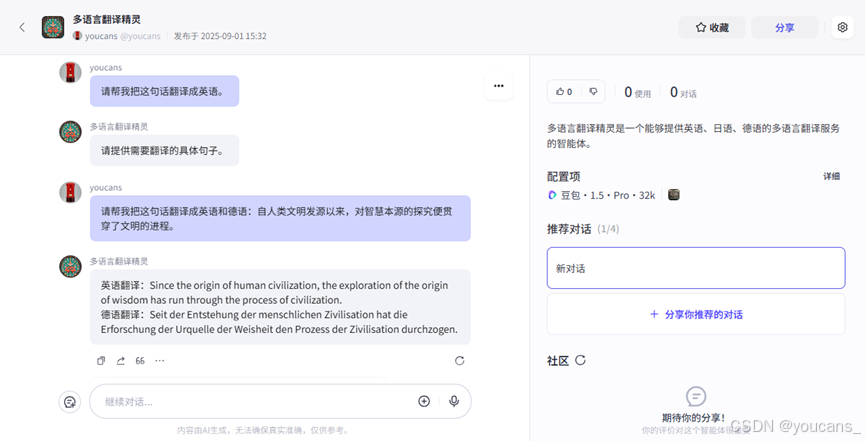865x441 pixels.
Task: Select the 新对话 recommended conversation
Action: click(x=696, y=268)
